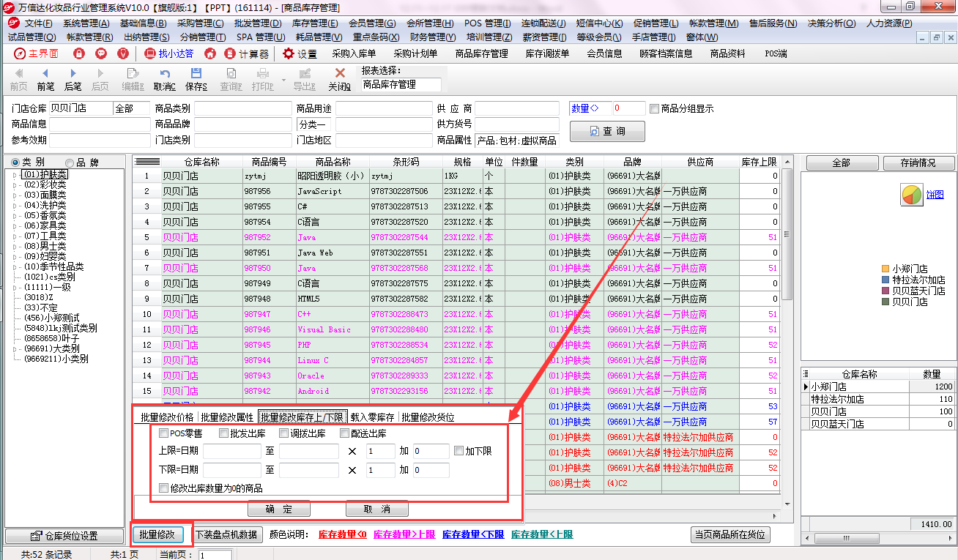This screenshot has height=560, width=958.
Task: Click the pie chart 饼图 icon
Action: [911, 195]
